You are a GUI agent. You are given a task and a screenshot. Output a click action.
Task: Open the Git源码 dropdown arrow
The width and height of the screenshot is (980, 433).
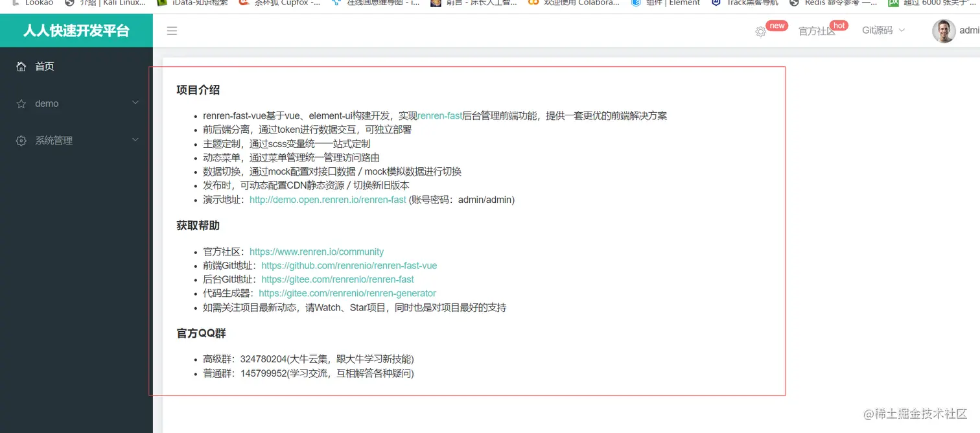(902, 30)
